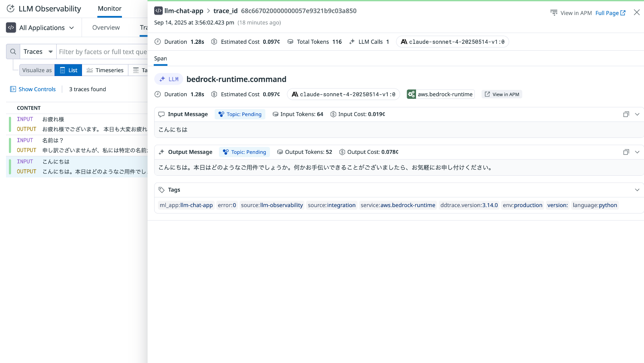The image size is (644, 363).
Task: Click the LLM span type badge
Action: tap(169, 79)
